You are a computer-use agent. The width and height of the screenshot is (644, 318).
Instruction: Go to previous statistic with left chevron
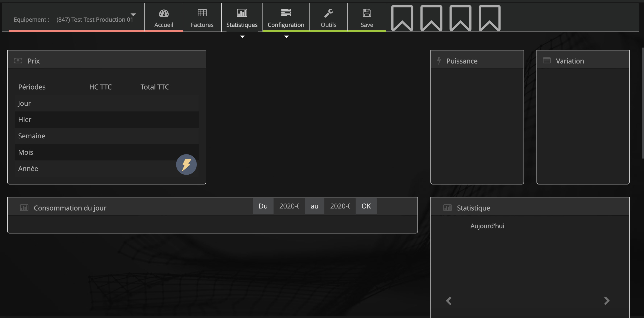(449, 300)
